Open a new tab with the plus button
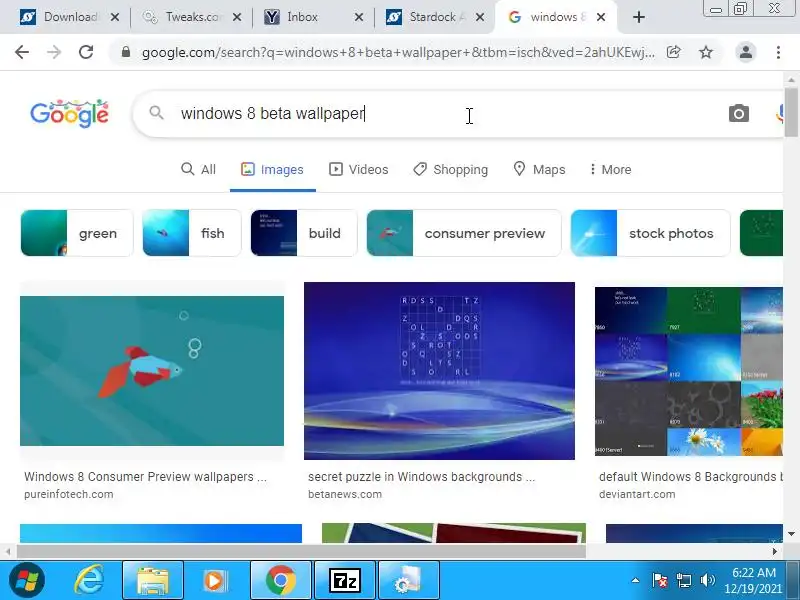Screen dimensions: 800x600 pos(638,17)
